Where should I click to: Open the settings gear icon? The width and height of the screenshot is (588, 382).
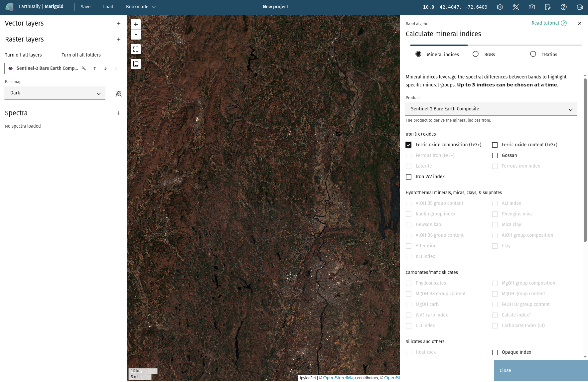500,7
